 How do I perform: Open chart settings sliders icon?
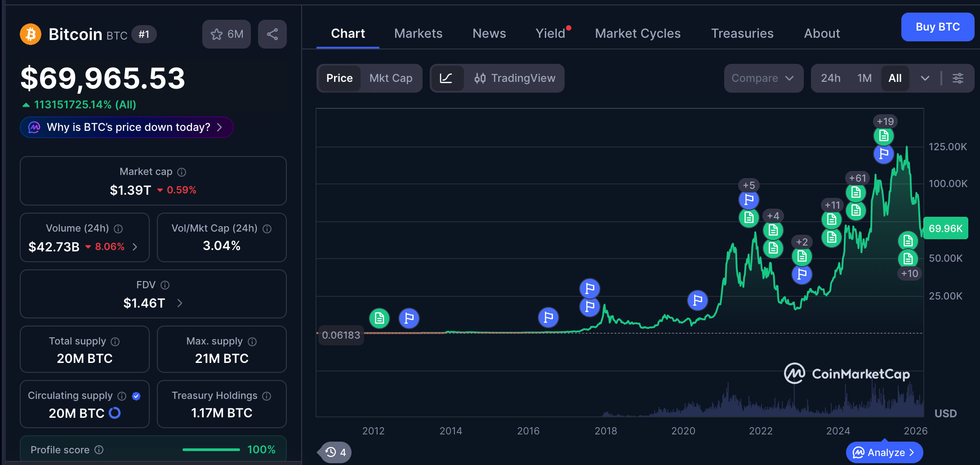point(958,78)
